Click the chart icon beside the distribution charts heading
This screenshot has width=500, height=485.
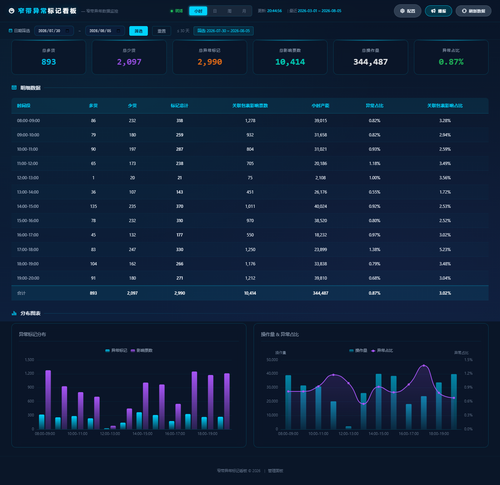[x=14, y=313]
